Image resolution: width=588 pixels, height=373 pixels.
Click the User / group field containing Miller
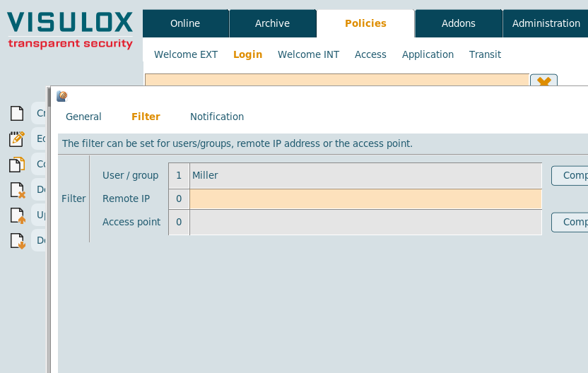(x=365, y=175)
